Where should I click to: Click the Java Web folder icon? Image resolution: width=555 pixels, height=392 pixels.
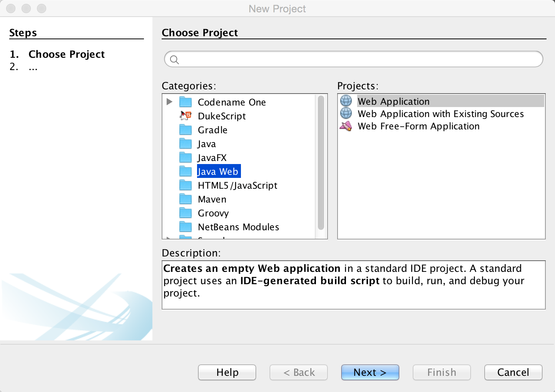186,171
